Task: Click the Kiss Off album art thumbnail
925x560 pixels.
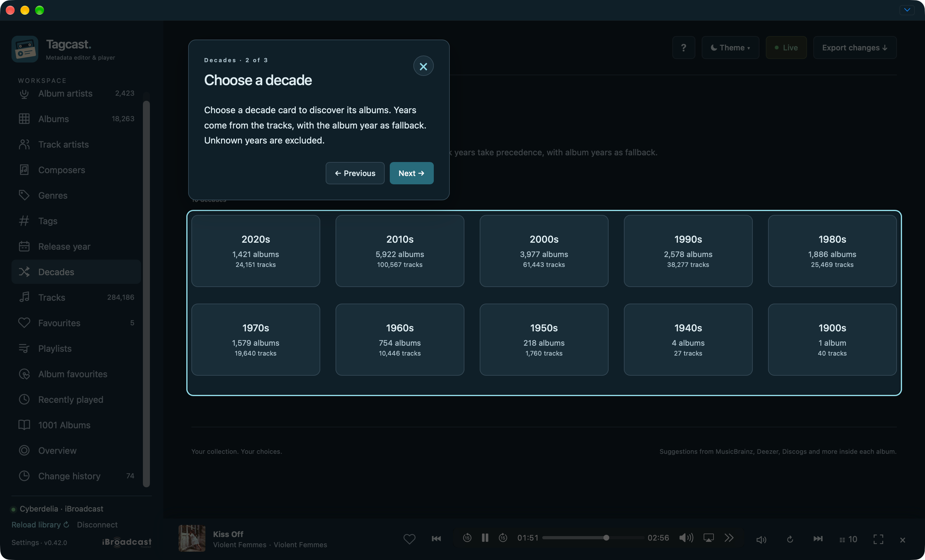Action: pos(192,538)
